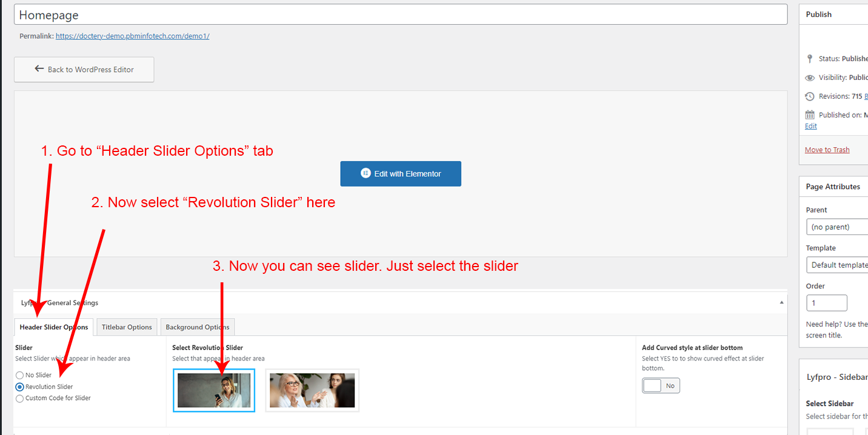Viewport: 868px width, 435px height.
Task: Switch to the Titlebar Options tab
Action: [127, 327]
